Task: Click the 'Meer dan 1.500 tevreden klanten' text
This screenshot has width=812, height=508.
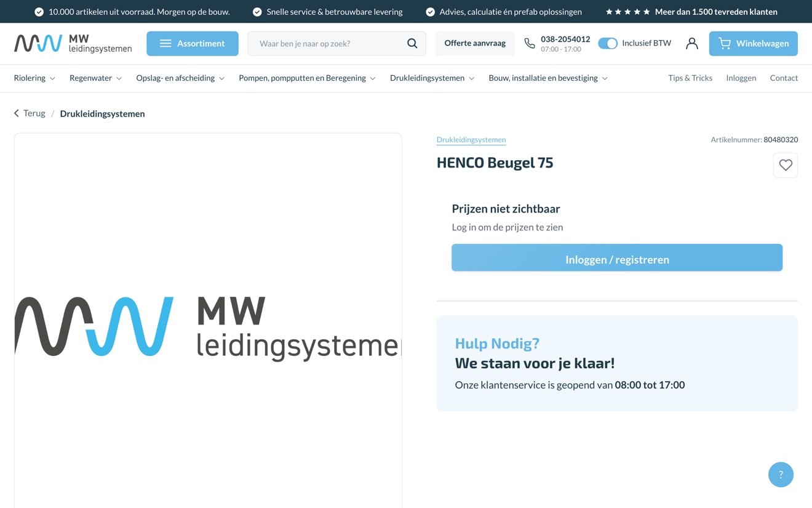Action: pos(716,12)
